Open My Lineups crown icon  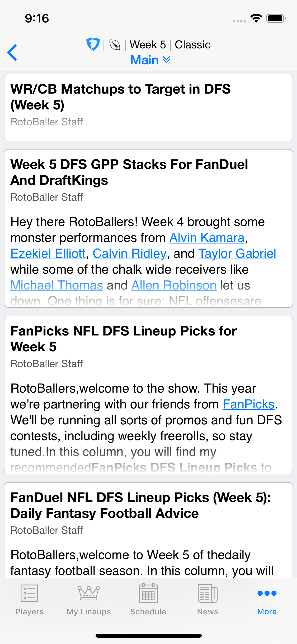pos(89,593)
